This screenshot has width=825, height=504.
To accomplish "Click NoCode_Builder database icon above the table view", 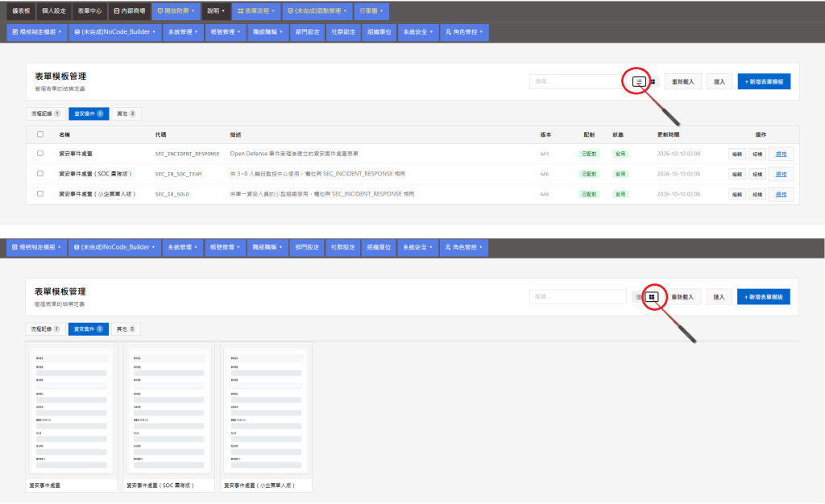I will [77, 32].
